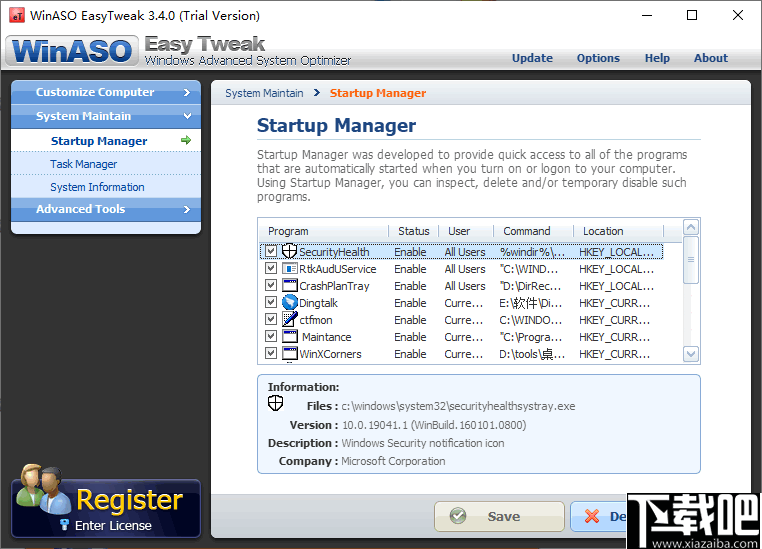
Task: Select the WinXCorners row name
Action: [330, 354]
